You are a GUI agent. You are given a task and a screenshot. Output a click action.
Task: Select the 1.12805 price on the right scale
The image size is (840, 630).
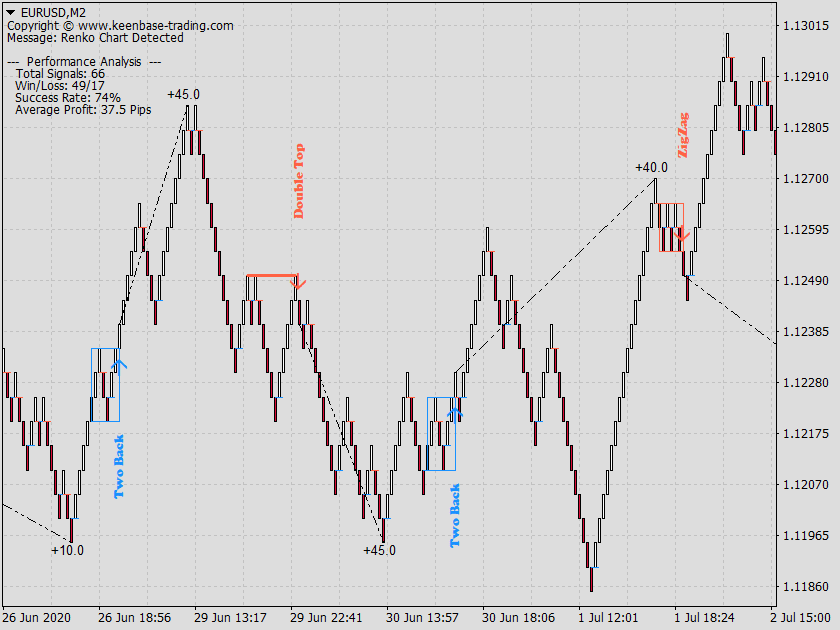[807, 128]
